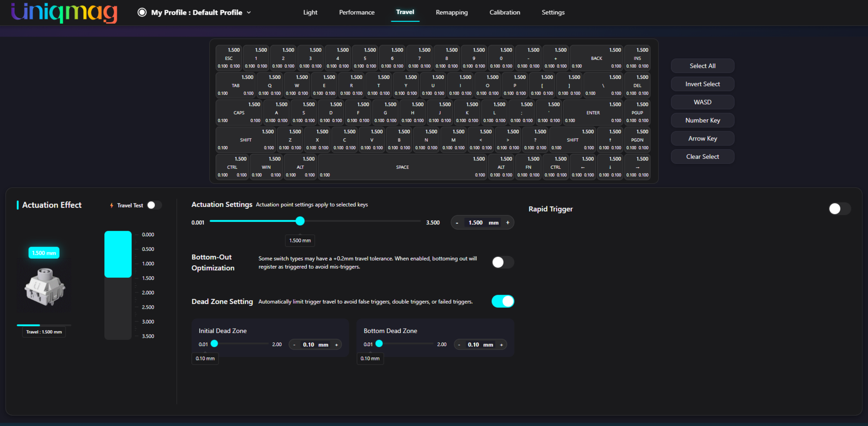Expand the My Profile dropdown chevron
This screenshot has height=426, width=868.
point(249,13)
